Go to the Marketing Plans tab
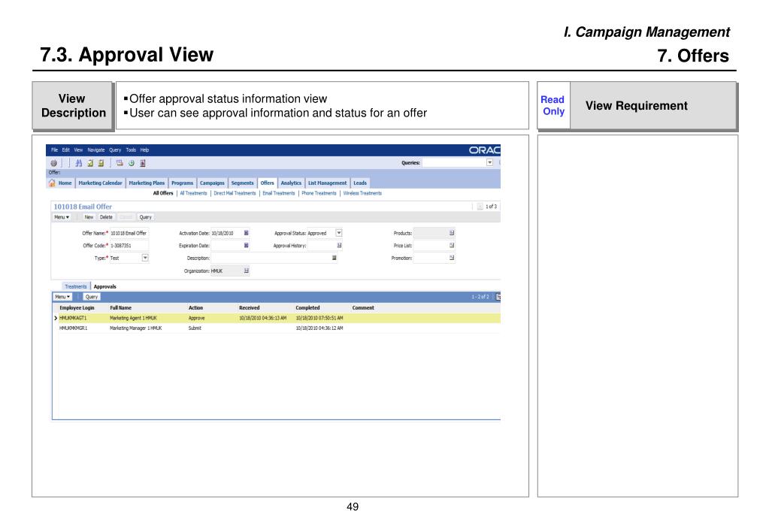The height and width of the screenshot is (532, 769). [147, 183]
